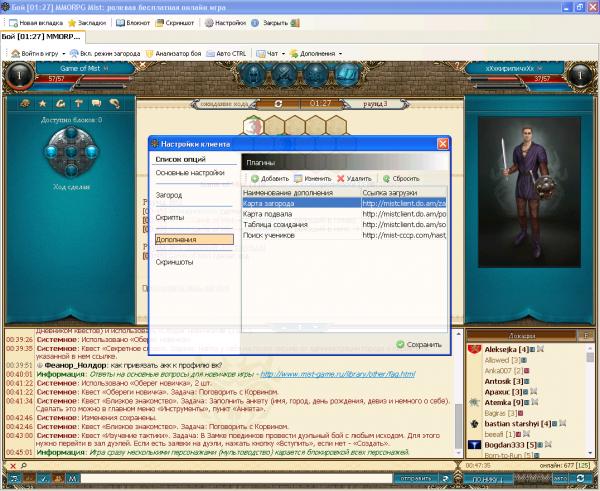Click the M icon left of chat input
Image resolution: width=600 pixels, height=491 pixels.
73,478
